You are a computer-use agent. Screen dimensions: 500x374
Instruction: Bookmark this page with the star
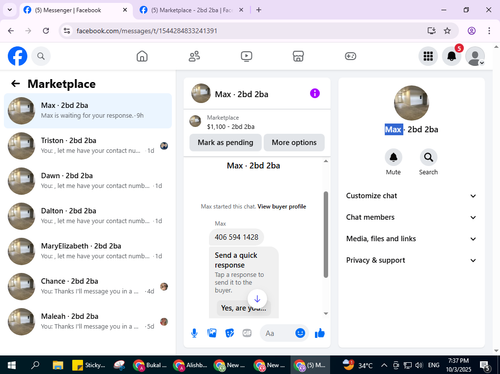click(447, 31)
